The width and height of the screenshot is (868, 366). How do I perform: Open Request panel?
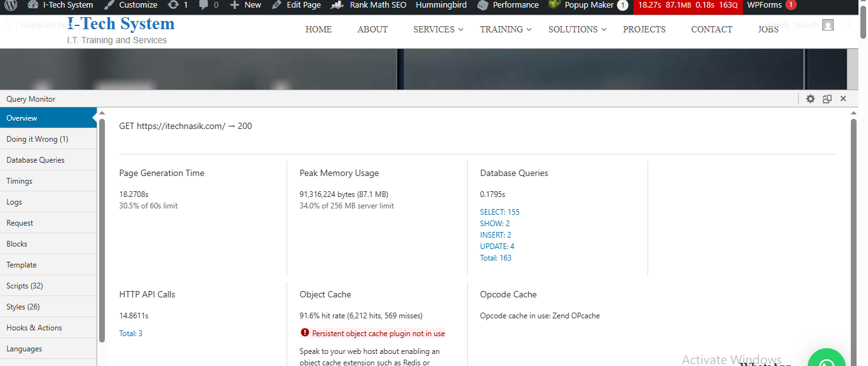click(48, 222)
